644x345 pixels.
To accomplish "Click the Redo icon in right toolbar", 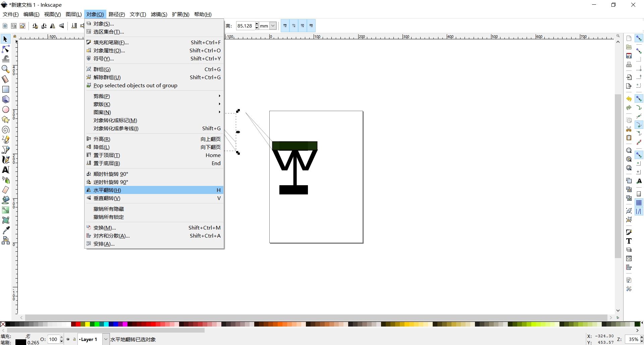I will (x=629, y=108).
